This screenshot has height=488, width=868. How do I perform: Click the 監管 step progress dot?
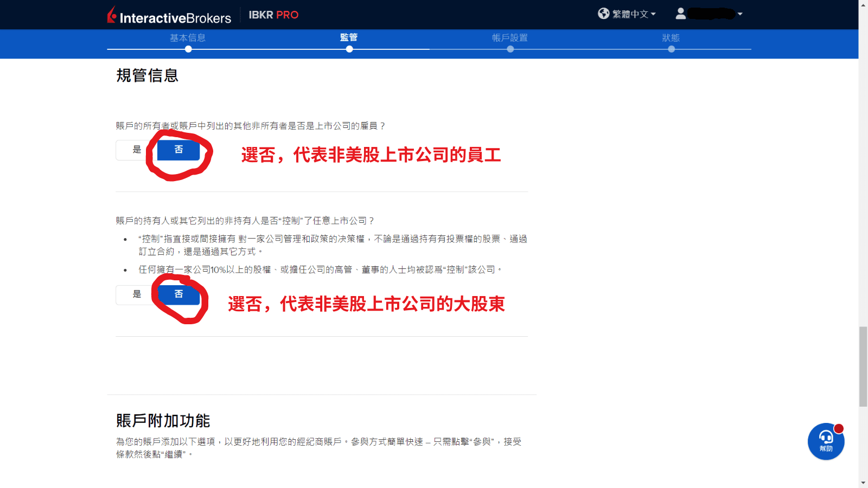[349, 49]
